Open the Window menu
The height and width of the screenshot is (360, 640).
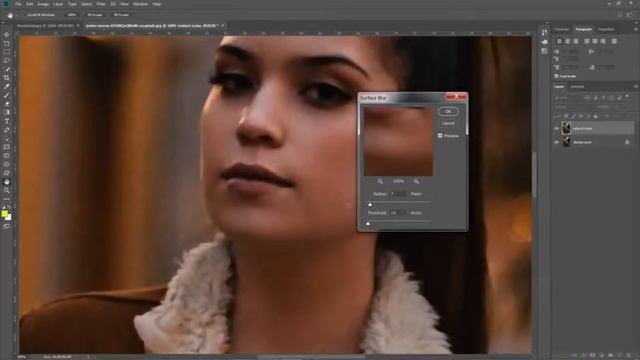click(x=140, y=4)
